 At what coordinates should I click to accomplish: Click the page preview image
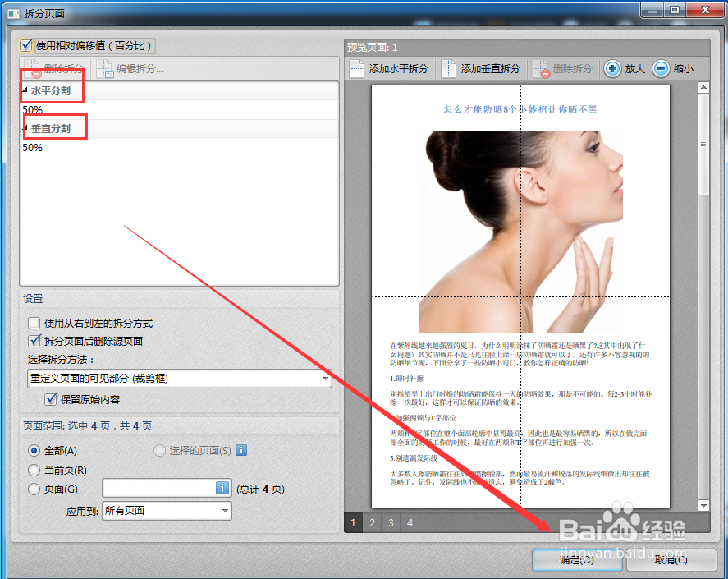click(520, 296)
